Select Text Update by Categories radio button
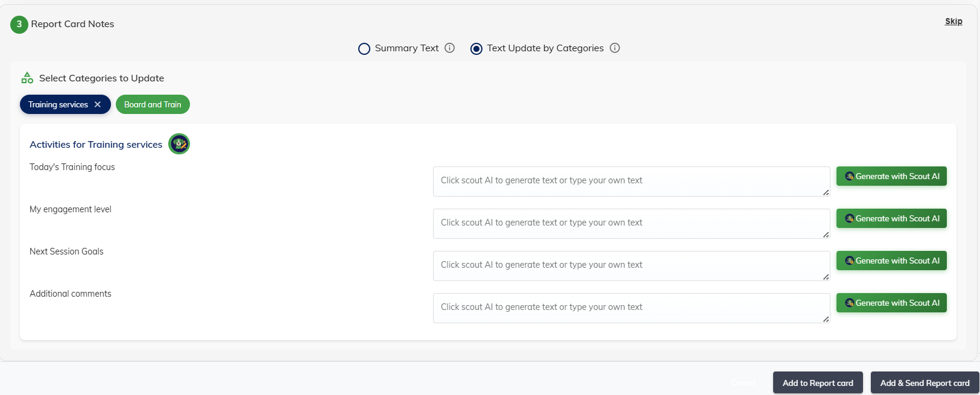 [x=476, y=49]
